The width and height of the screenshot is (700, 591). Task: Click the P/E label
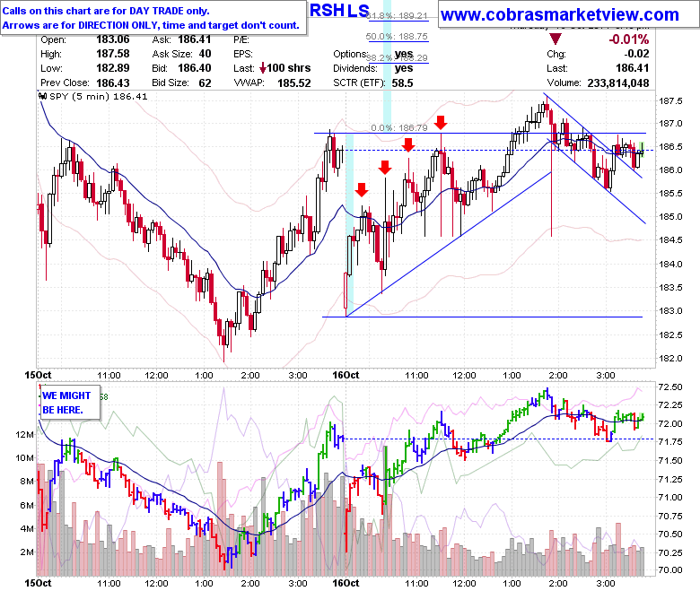(x=241, y=39)
